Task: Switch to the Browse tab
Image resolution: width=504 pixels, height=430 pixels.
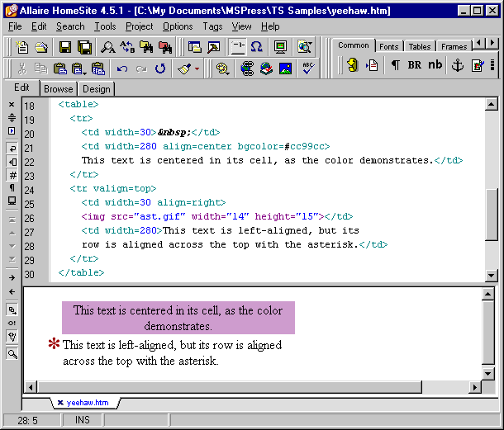Action: tap(58, 89)
